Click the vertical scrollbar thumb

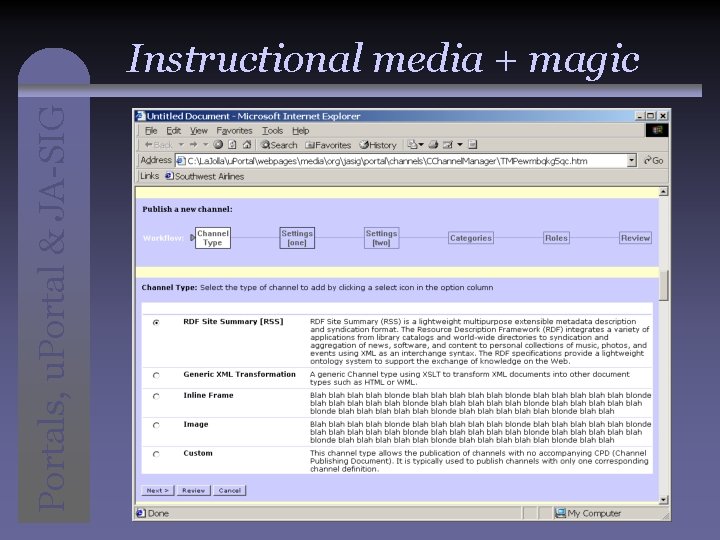(664, 285)
